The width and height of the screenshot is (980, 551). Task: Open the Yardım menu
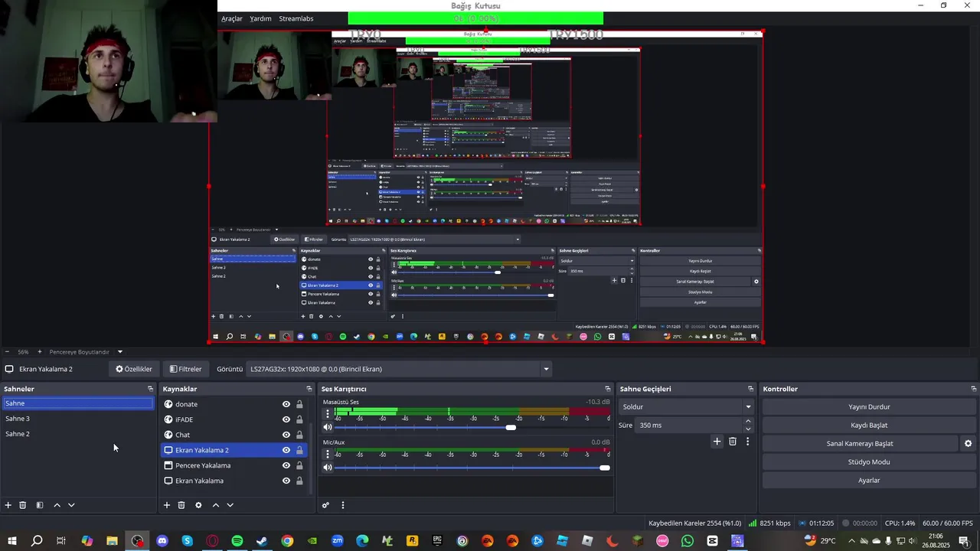(260, 18)
